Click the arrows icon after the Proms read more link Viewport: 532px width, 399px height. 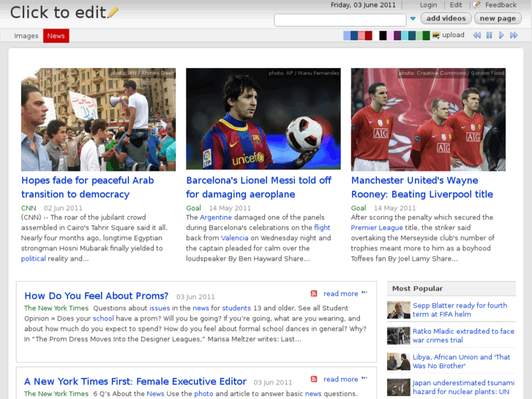(x=364, y=292)
